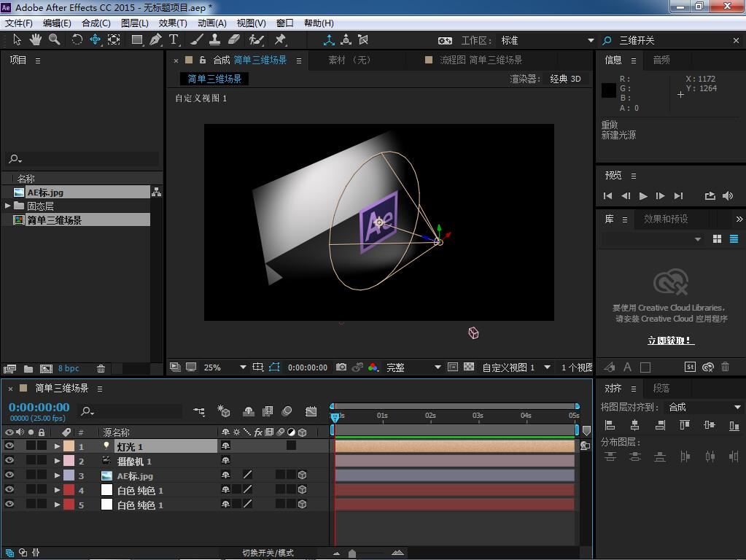Expand the 摄像机 1 layer properties

(x=57, y=461)
